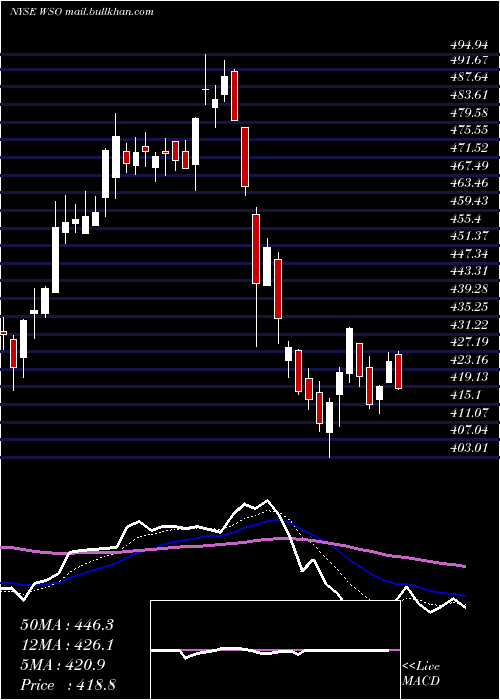Click the '<<Live MACD' label
The width and height of the screenshot is (500, 700).
pyautogui.click(x=421, y=674)
